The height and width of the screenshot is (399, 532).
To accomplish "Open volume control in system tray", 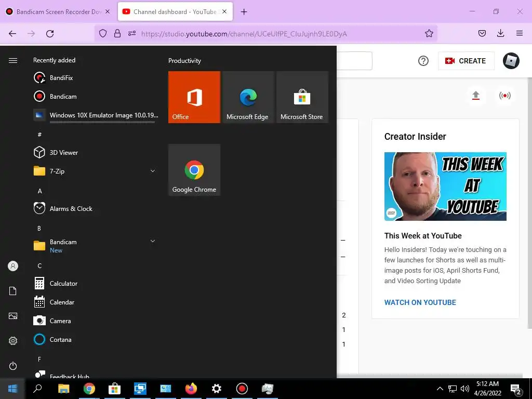I will tap(465, 389).
